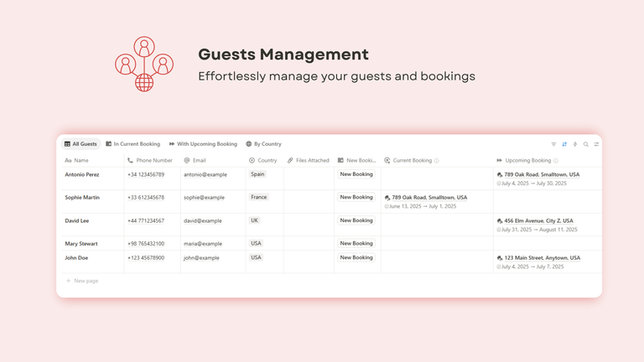Click email antonio@example

(205, 174)
